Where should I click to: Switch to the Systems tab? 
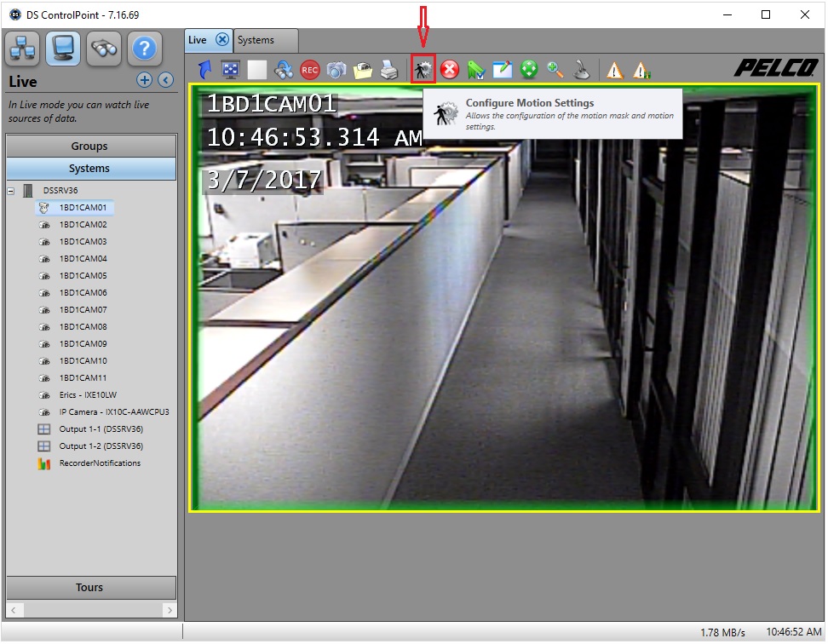264,40
